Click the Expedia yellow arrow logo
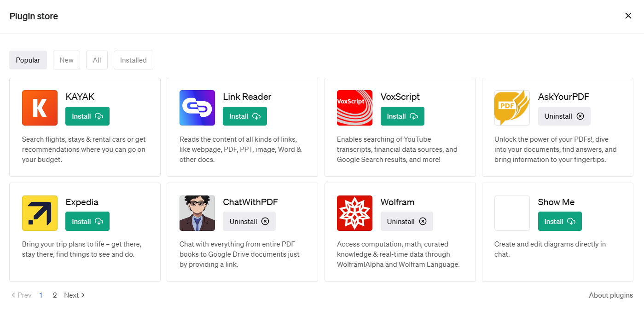644x310 pixels. click(x=40, y=213)
